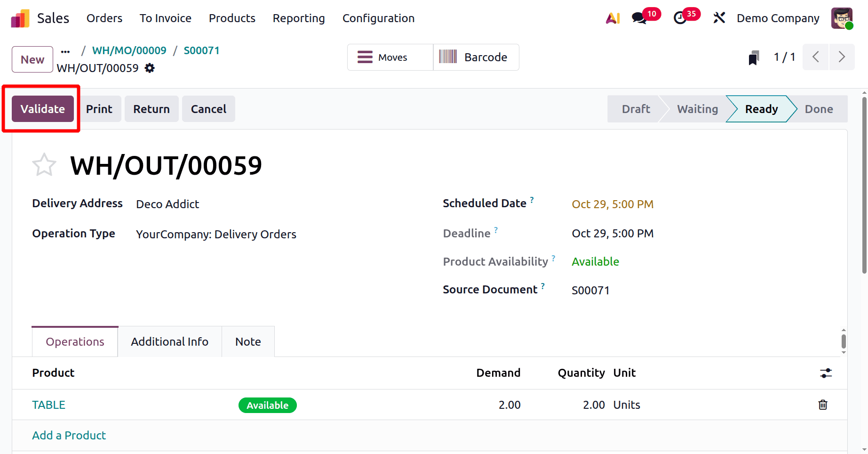Switch to the Additional Info tab
This screenshot has height=454, width=868.
(169, 341)
